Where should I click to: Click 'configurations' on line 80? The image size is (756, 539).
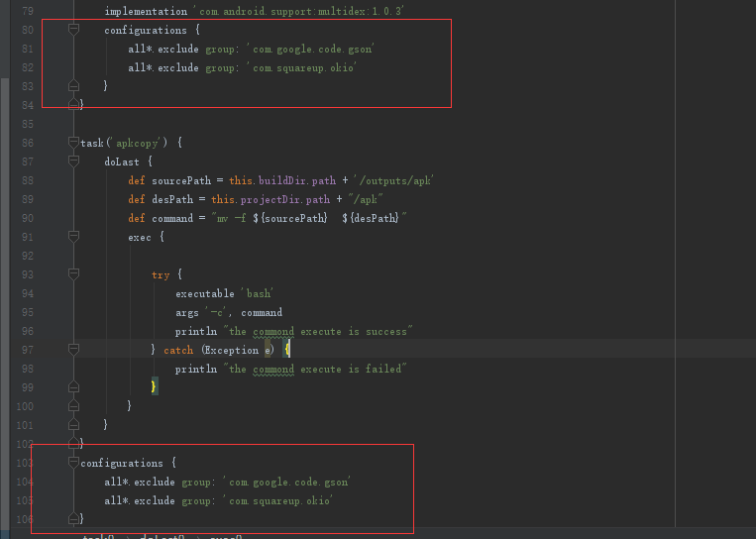(x=146, y=30)
